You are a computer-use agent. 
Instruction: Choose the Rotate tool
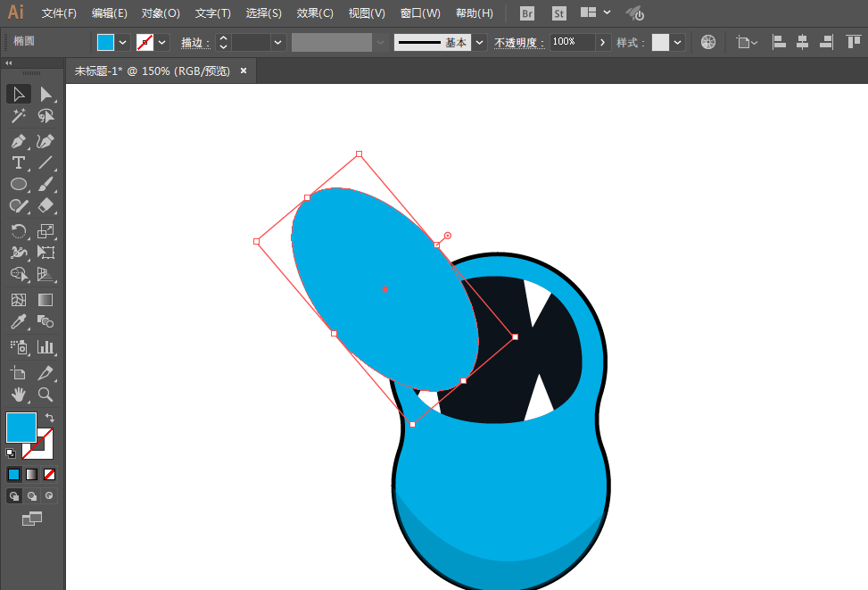(18, 231)
